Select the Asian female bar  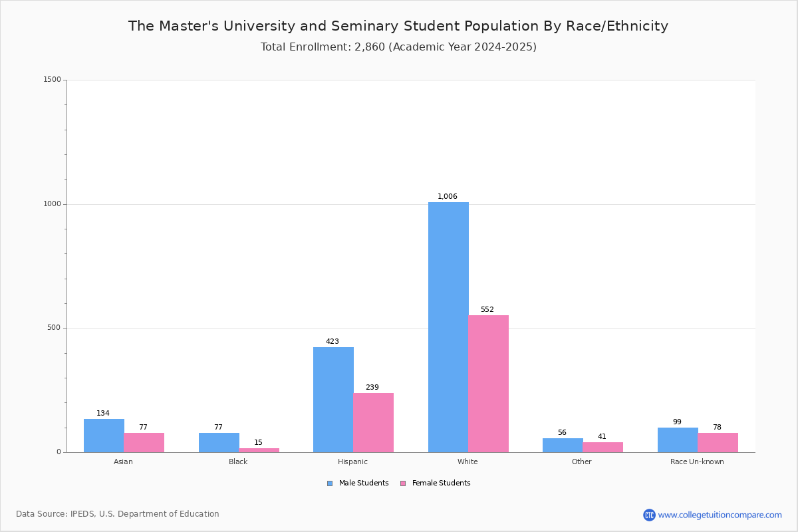pos(144,443)
